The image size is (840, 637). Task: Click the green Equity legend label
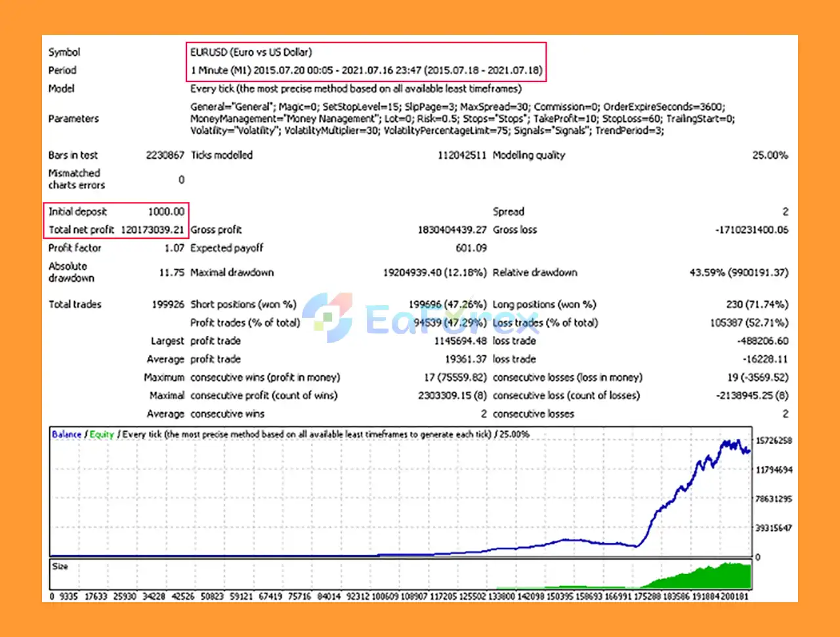[102, 434]
